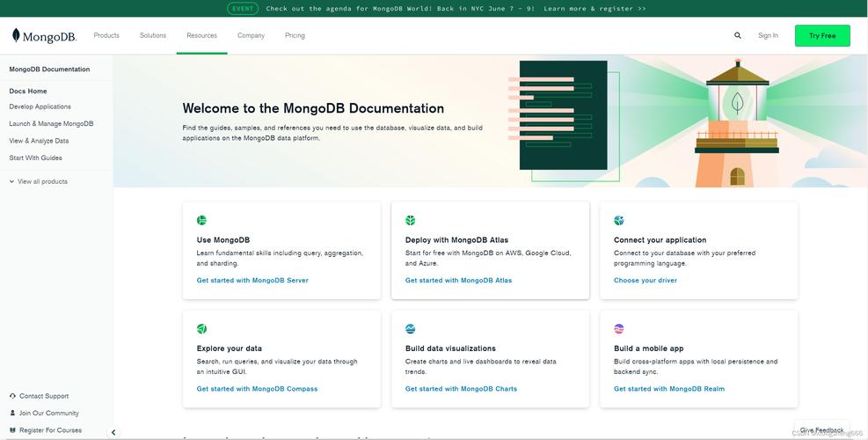Click the Build a mobile app title
868x440 pixels.
click(x=648, y=348)
